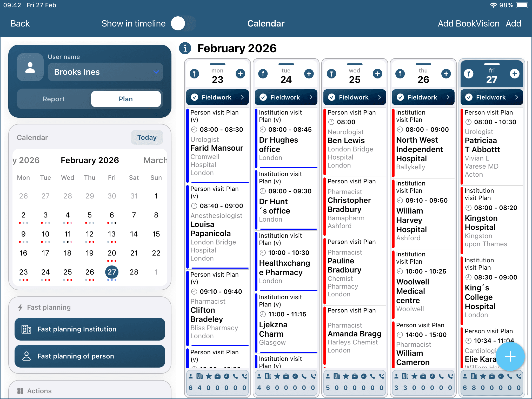This screenshot has height=399, width=532.
Task: Click Monday 23 location pin icon
Action: pyautogui.click(x=194, y=74)
